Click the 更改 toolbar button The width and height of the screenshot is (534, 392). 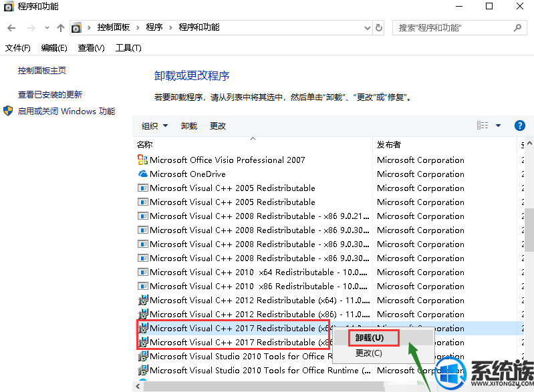(218, 126)
